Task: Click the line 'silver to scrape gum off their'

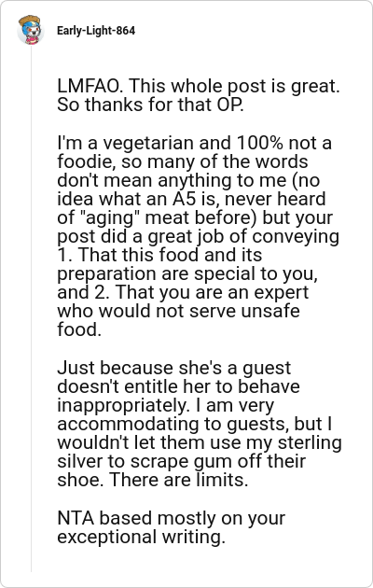Action: pos(181,462)
